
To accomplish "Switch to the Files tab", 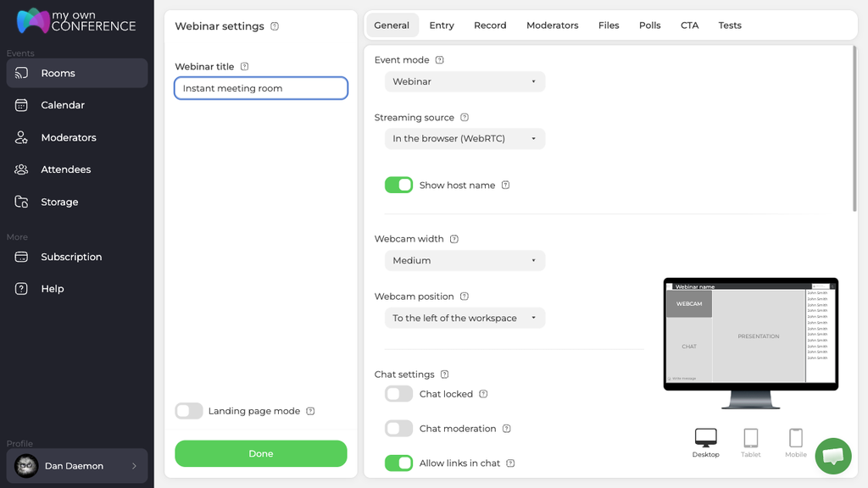I will pyautogui.click(x=609, y=25).
